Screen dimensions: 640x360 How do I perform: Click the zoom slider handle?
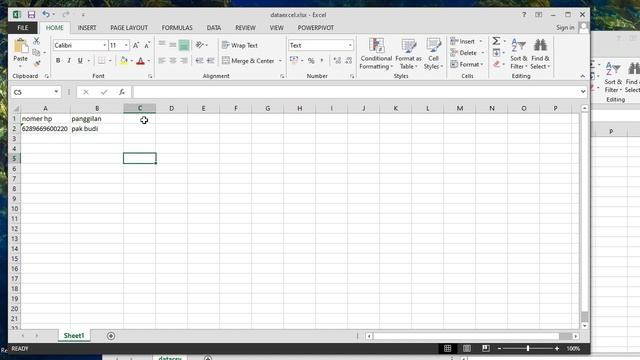click(x=528, y=348)
